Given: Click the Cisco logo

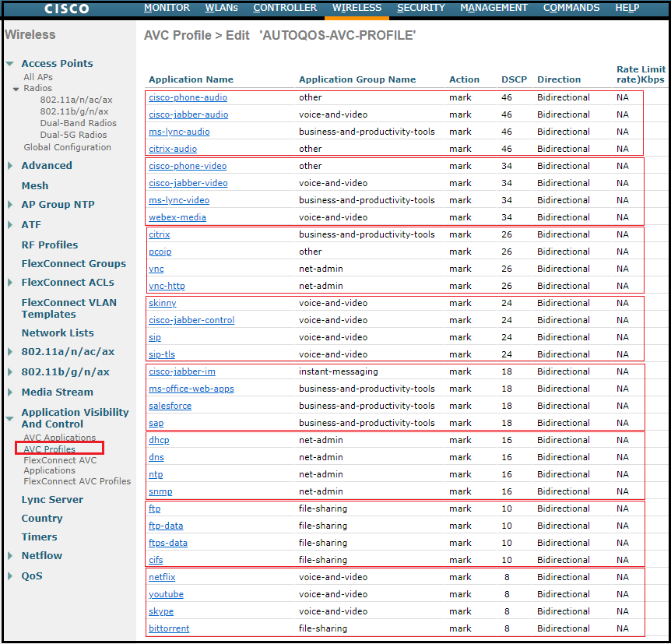Looking at the screenshot, I should click(x=66, y=9).
